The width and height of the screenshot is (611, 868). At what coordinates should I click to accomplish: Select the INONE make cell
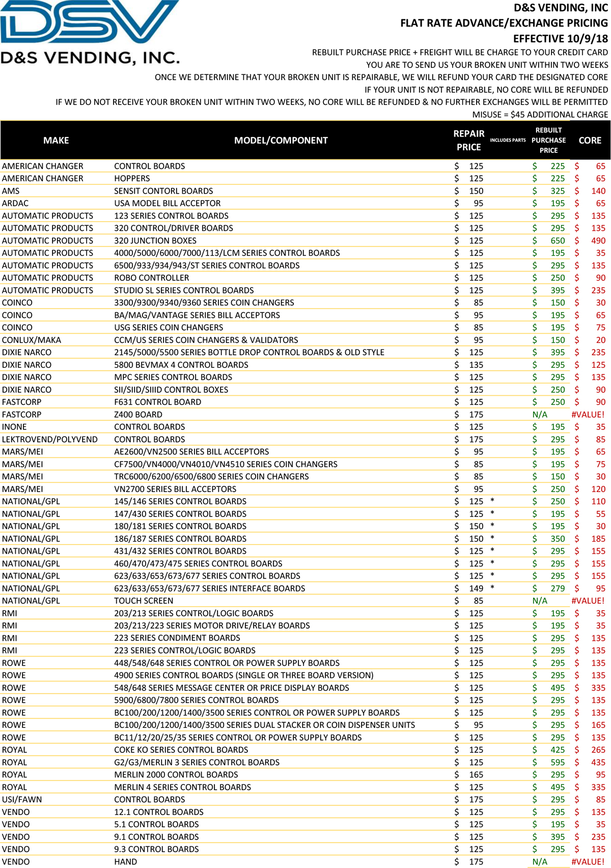coord(14,427)
